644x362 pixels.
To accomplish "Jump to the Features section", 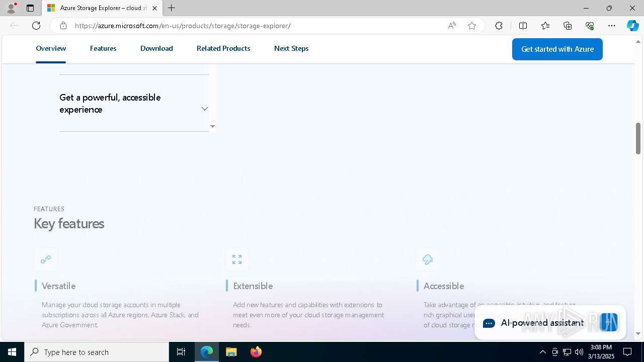I will [x=103, y=49].
